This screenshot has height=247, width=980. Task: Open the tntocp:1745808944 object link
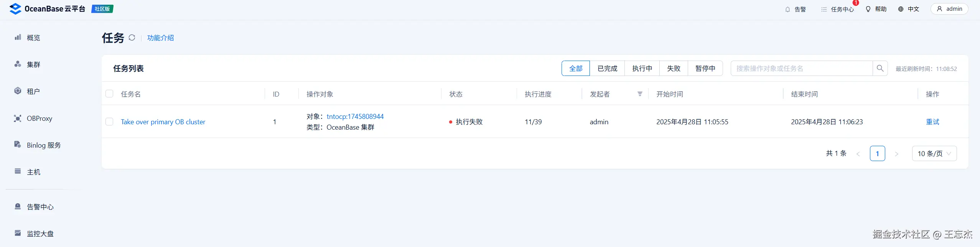point(355,116)
